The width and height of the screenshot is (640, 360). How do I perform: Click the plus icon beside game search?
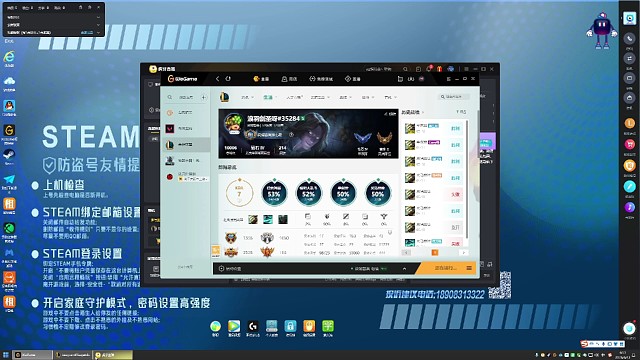[203, 97]
